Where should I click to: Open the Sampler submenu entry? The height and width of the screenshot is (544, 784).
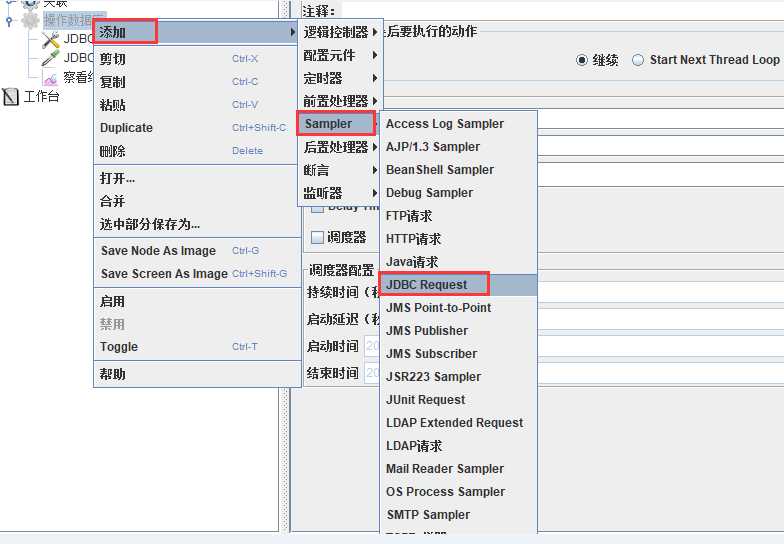(x=340, y=124)
